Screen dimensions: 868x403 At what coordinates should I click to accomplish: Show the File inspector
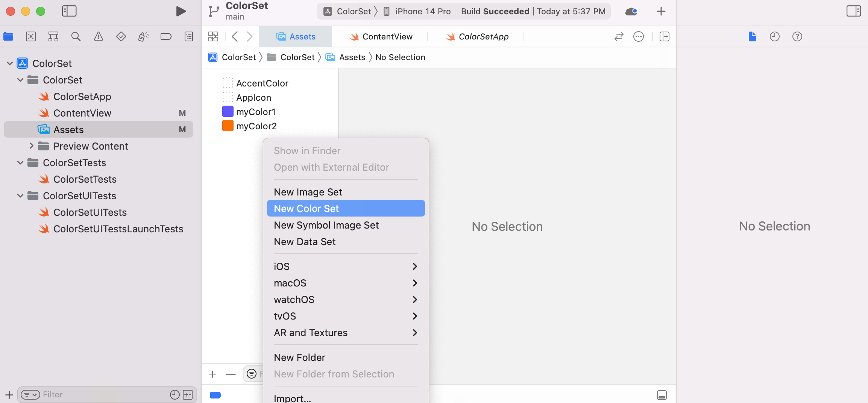tap(753, 36)
